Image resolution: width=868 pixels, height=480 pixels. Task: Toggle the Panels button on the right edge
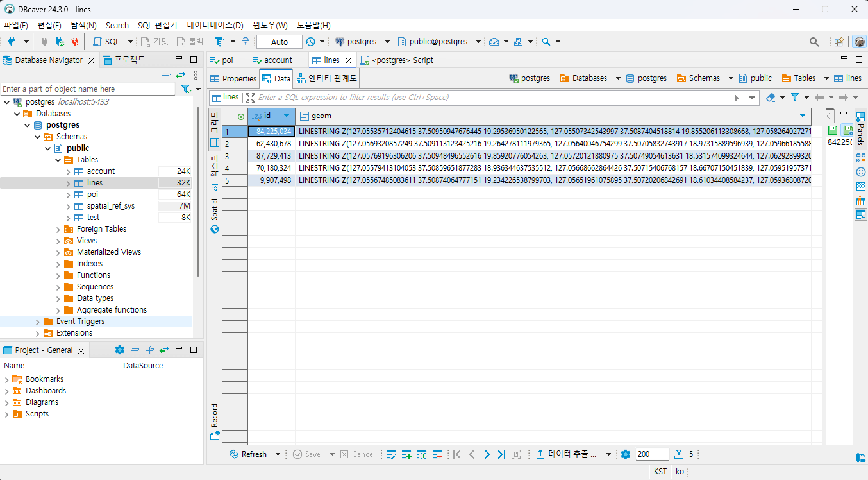pos(860,127)
